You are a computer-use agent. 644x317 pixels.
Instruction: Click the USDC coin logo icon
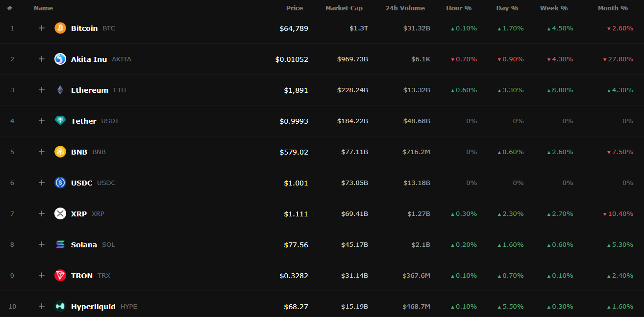coord(60,183)
